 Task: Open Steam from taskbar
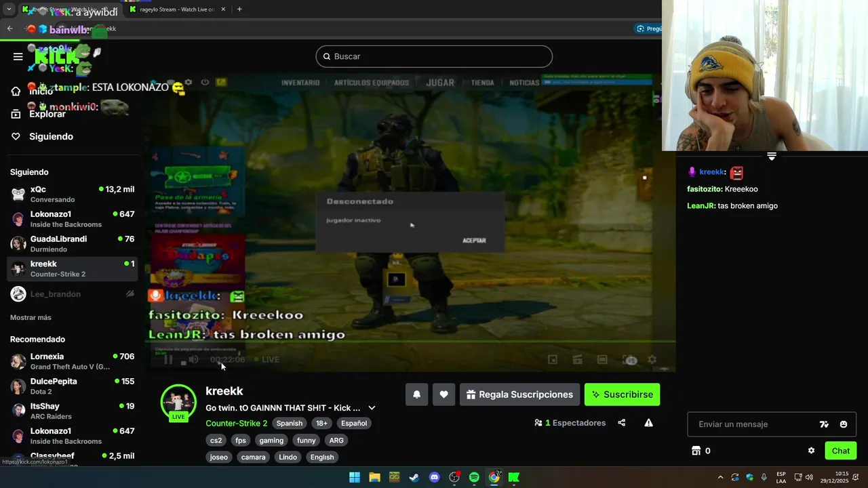pos(414,477)
